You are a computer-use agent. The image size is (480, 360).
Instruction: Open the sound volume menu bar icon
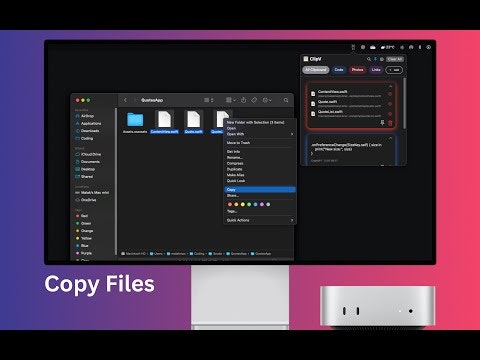coord(402,47)
